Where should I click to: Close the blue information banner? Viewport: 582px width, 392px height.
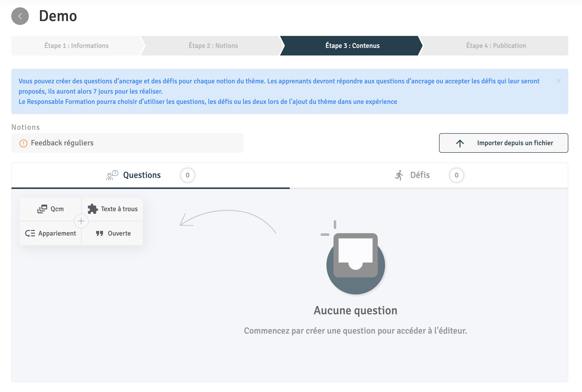pos(558,81)
